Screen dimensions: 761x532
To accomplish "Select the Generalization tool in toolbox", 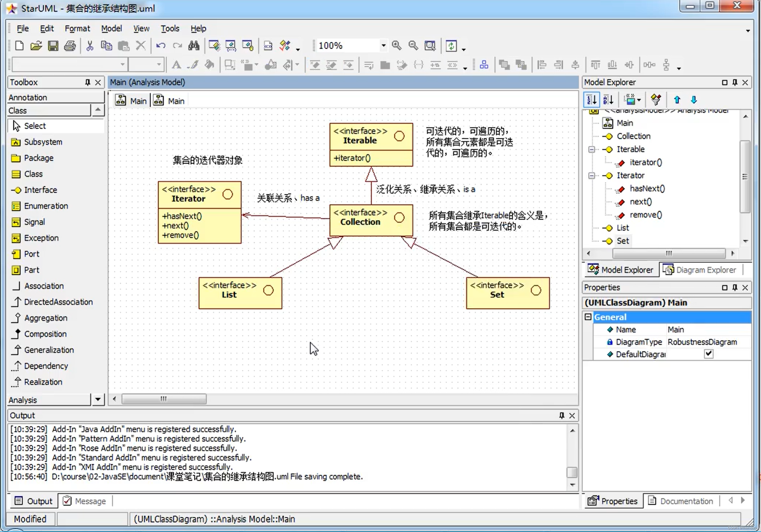I will coord(49,350).
